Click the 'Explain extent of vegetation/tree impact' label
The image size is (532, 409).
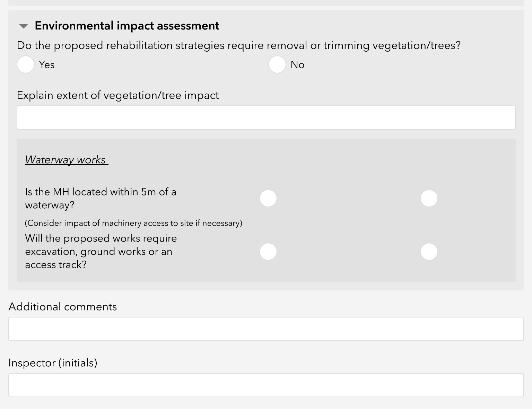[x=118, y=96]
